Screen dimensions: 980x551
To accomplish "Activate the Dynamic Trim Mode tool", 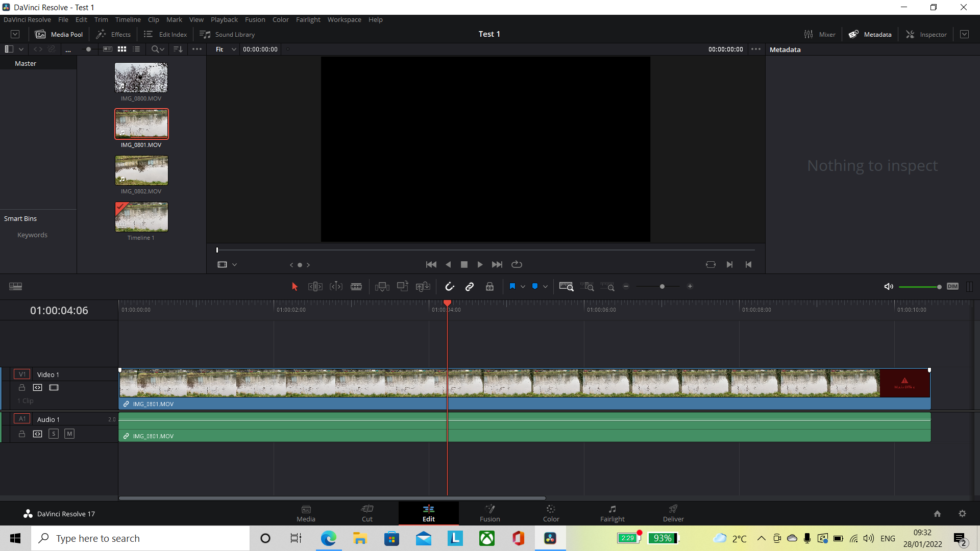I will pos(336,287).
